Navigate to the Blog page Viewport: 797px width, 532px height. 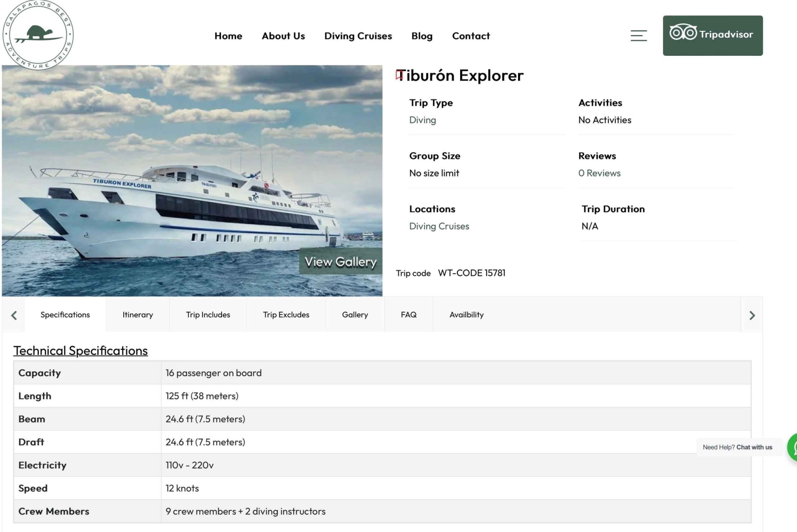pos(421,36)
